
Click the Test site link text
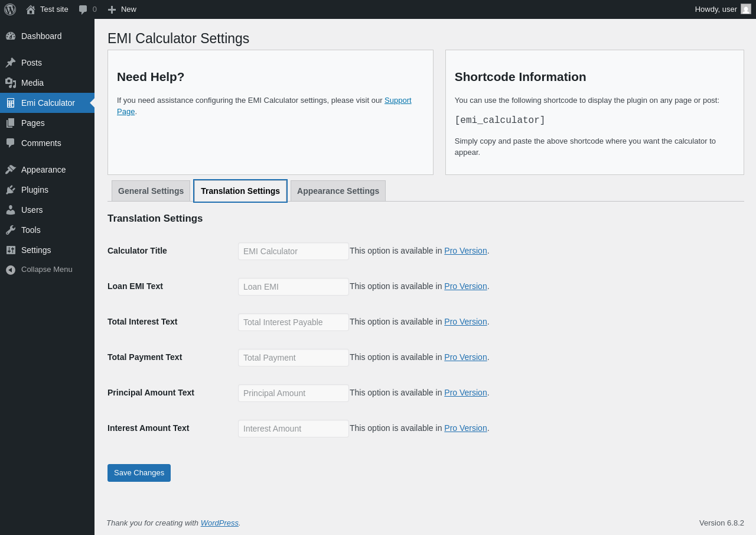click(54, 9)
